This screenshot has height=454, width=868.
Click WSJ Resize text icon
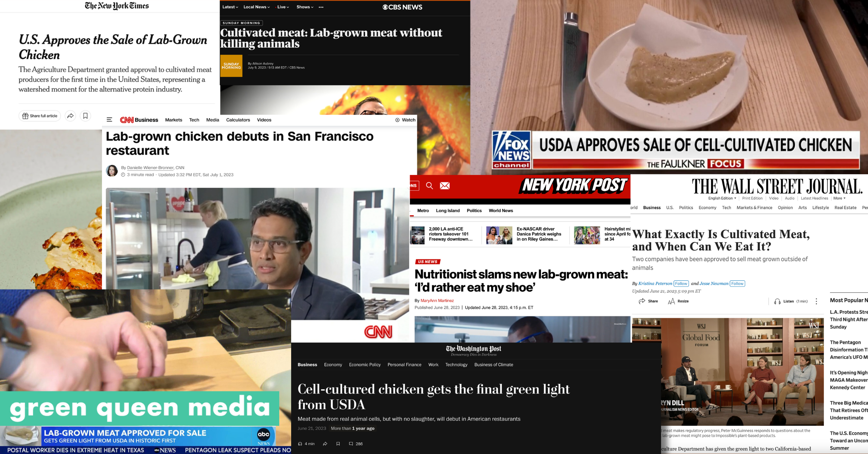[x=671, y=301]
